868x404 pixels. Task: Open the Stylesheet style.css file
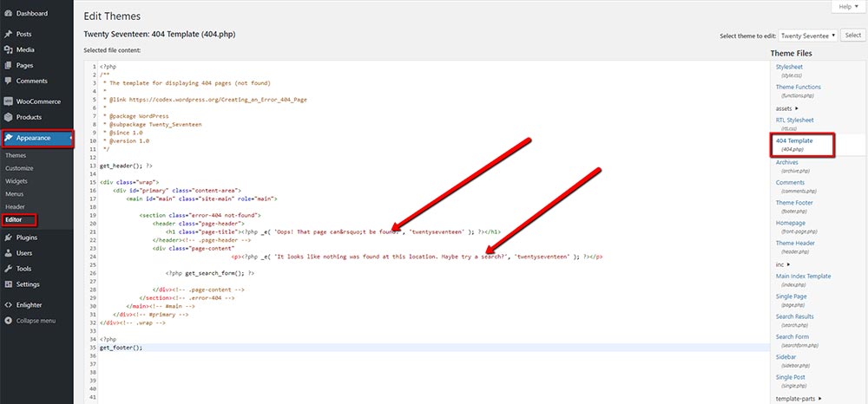788,67
